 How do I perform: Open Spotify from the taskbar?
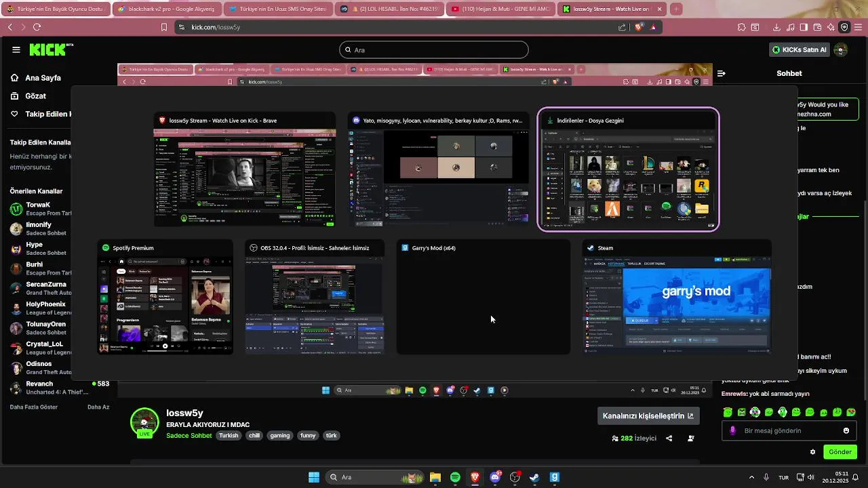[455, 477]
